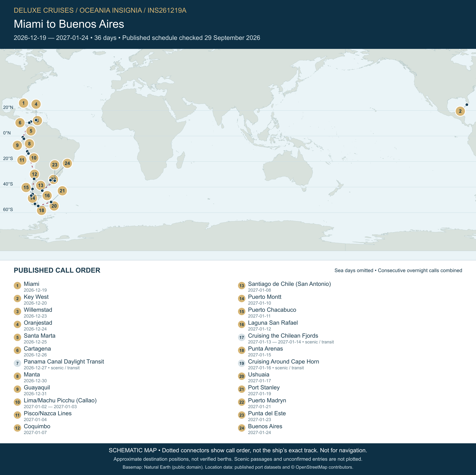Click map marker 12 for Coquimbo
The image size is (476, 475).
[x=34, y=174]
